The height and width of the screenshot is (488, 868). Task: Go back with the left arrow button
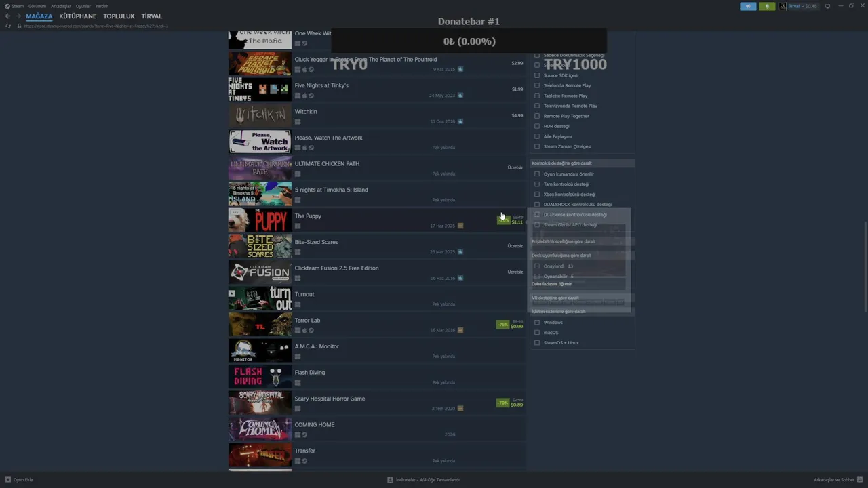tap(7, 16)
